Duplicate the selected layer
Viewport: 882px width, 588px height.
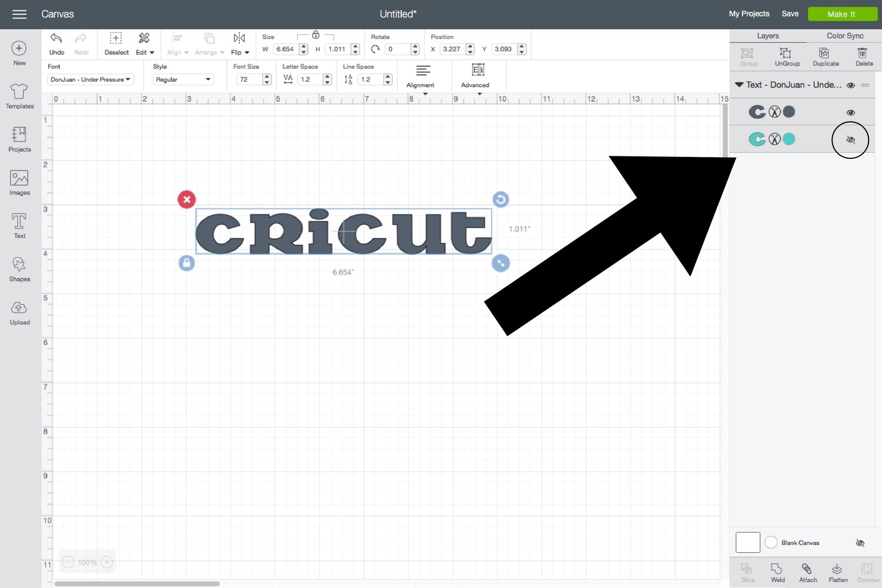coord(826,56)
